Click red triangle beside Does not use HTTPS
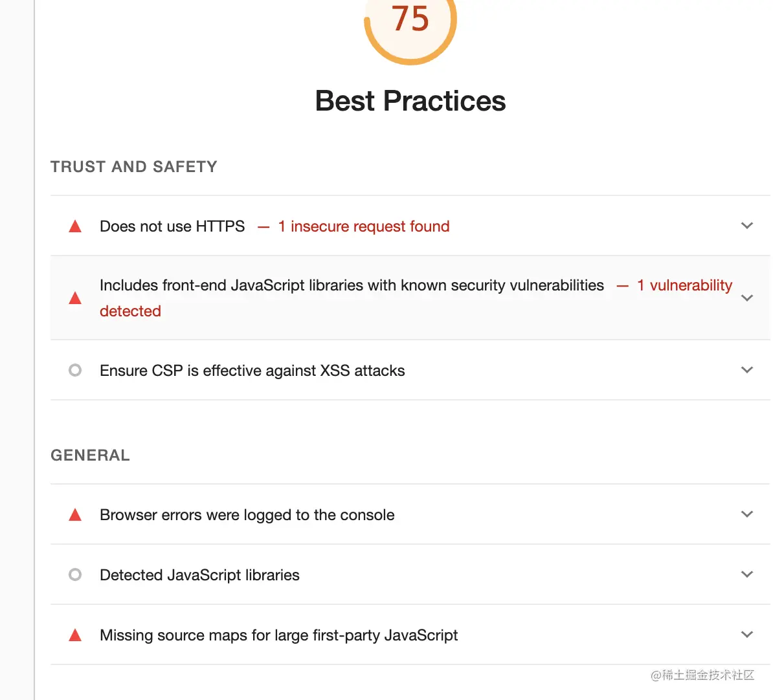The image size is (773, 700). coord(75,226)
